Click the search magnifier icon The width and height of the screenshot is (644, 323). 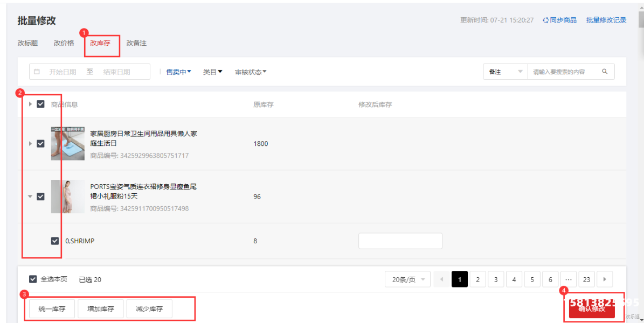click(605, 72)
